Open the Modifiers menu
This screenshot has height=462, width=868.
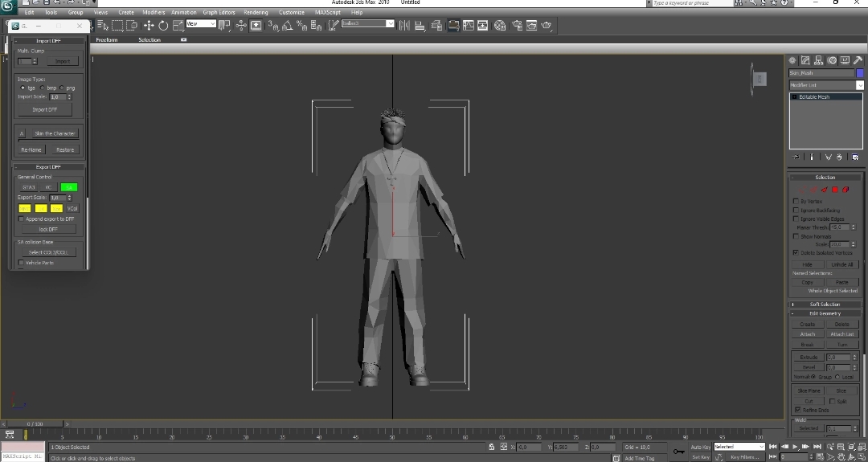point(154,13)
